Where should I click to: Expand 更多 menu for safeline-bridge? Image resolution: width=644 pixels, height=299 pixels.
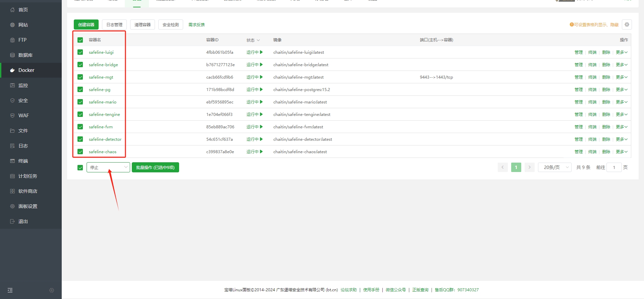[x=622, y=65]
